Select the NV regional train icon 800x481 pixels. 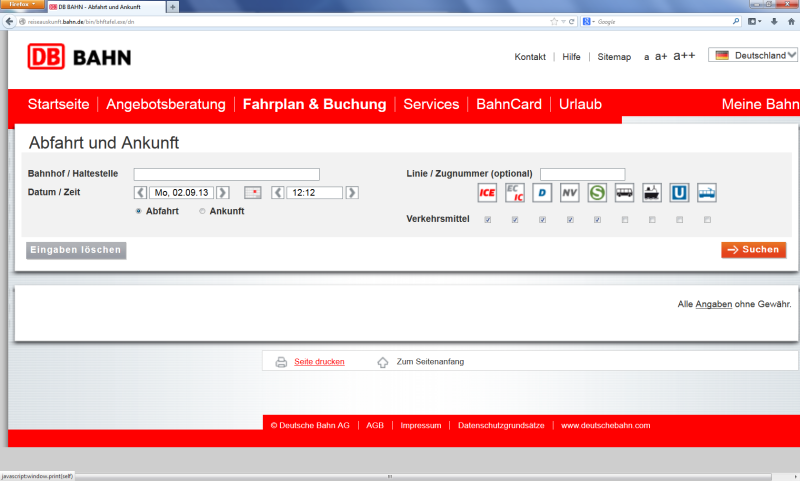pyautogui.click(x=569, y=193)
